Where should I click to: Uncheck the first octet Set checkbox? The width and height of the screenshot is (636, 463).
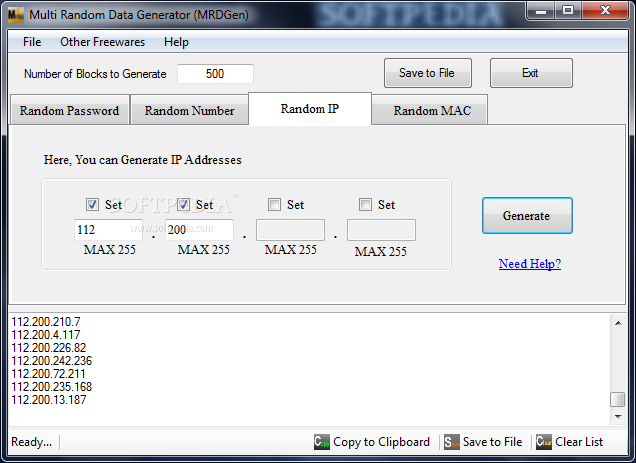[92, 204]
